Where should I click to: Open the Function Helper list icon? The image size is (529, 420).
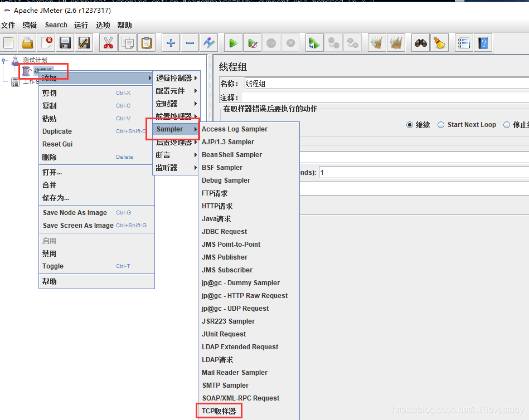coord(464,43)
